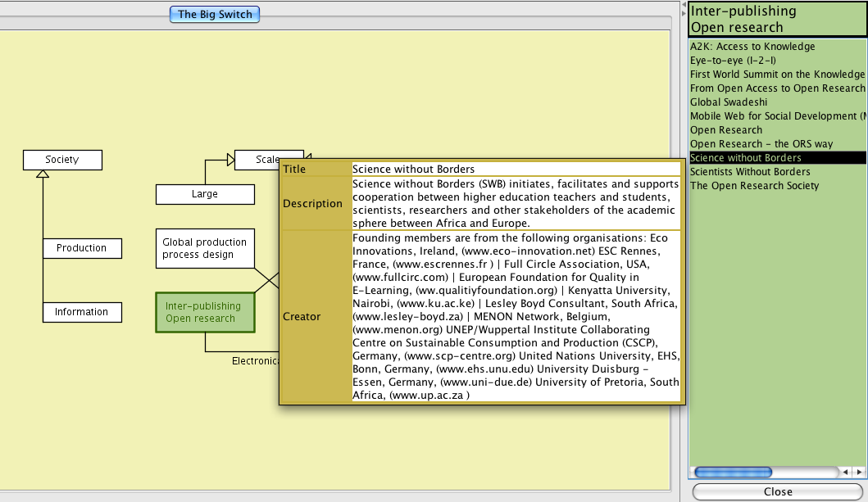Click the horizontal scrollbar's left arrow
The image size is (868, 502).
coord(844,473)
